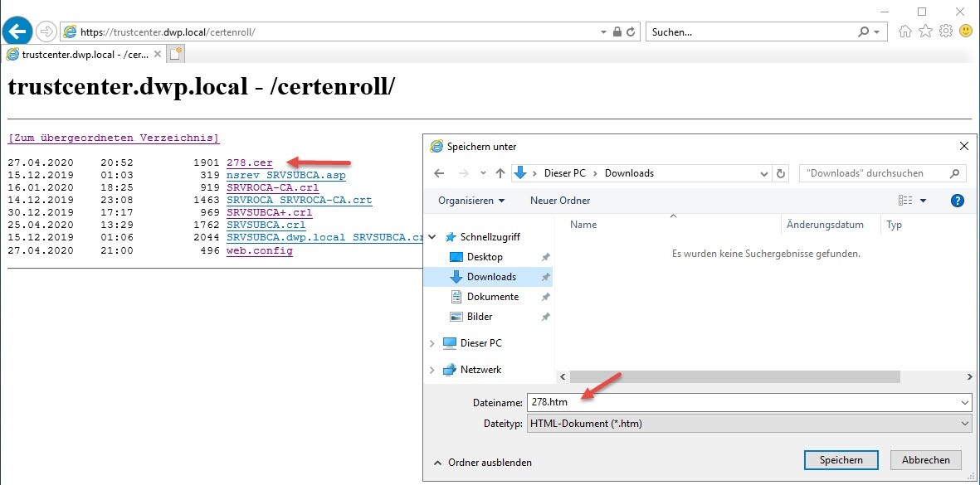Select the trustcenter.dwp.local browser tab
The image size is (980, 485).
point(83,54)
